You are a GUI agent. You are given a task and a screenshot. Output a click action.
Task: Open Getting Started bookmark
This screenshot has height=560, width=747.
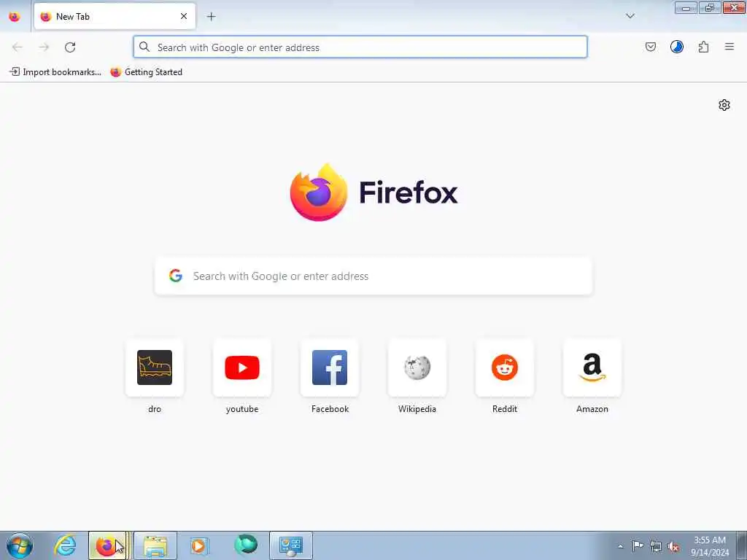click(x=146, y=72)
